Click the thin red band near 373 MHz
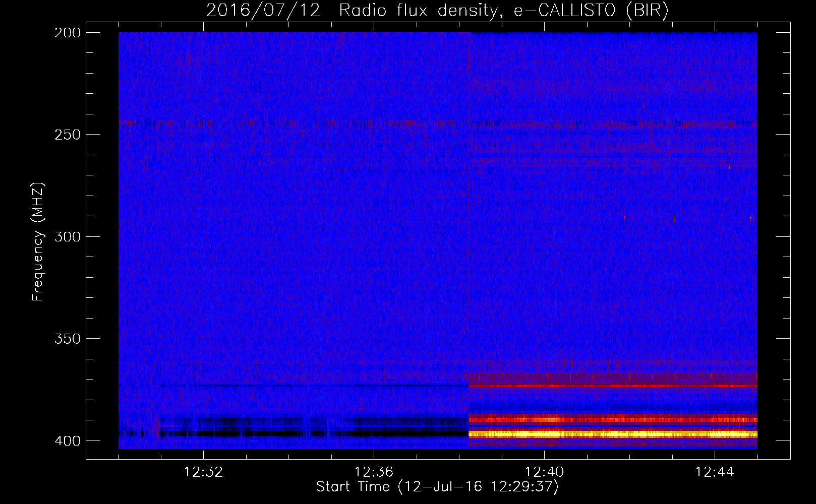 click(613, 386)
